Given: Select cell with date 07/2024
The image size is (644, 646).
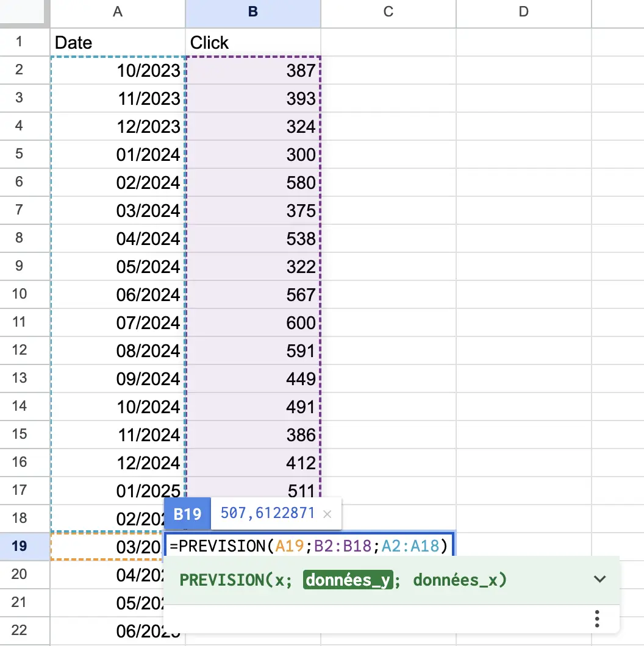Looking at the screenshot, I should (x=118, y=322).
